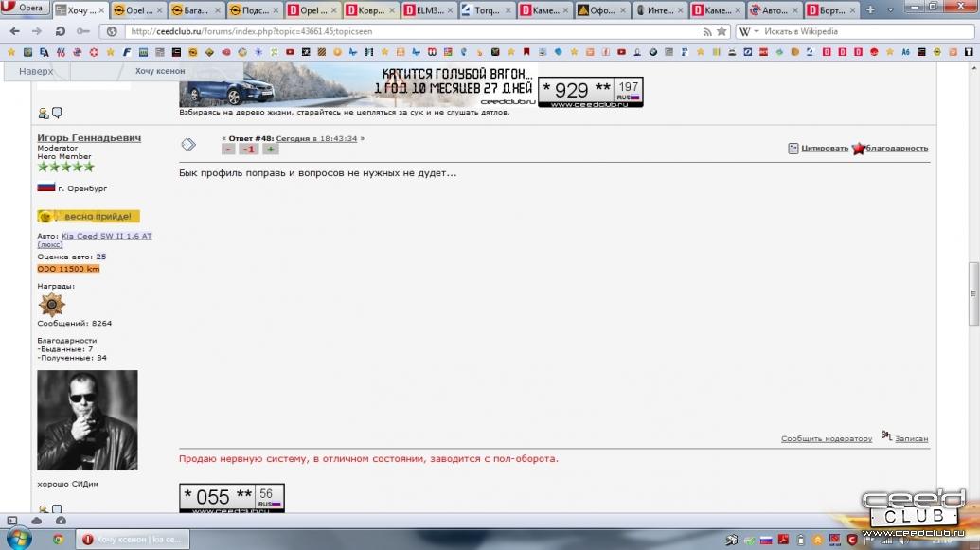This screenshot has height=550, width=980.
Task: Click the car rating value 25
Action: 101,257
